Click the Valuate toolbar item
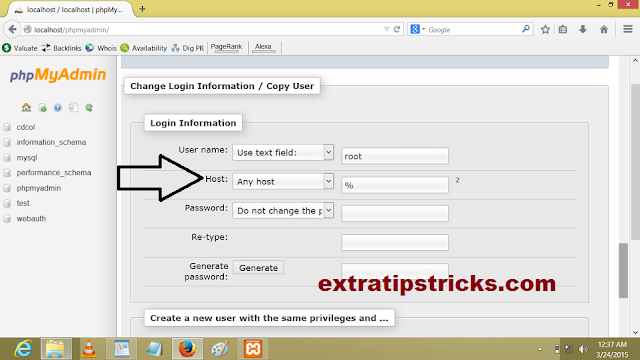The image size is (640, 360). (x=20, y=48)
